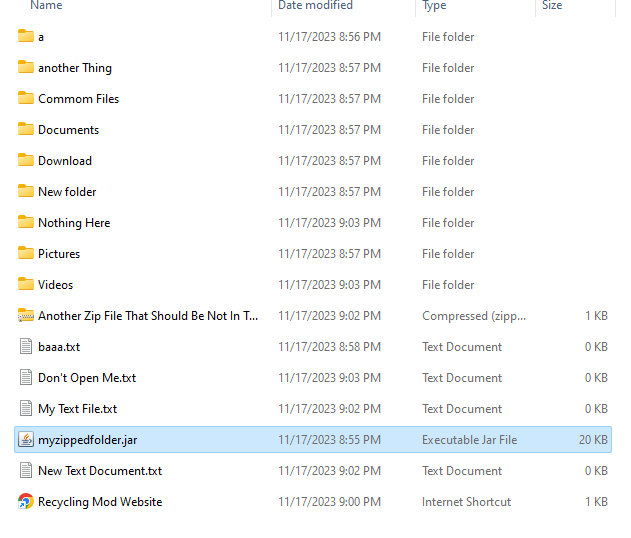The image size is (631, 538).
Task: Click the icon of My Text File.txt
Action: [26, 409]
